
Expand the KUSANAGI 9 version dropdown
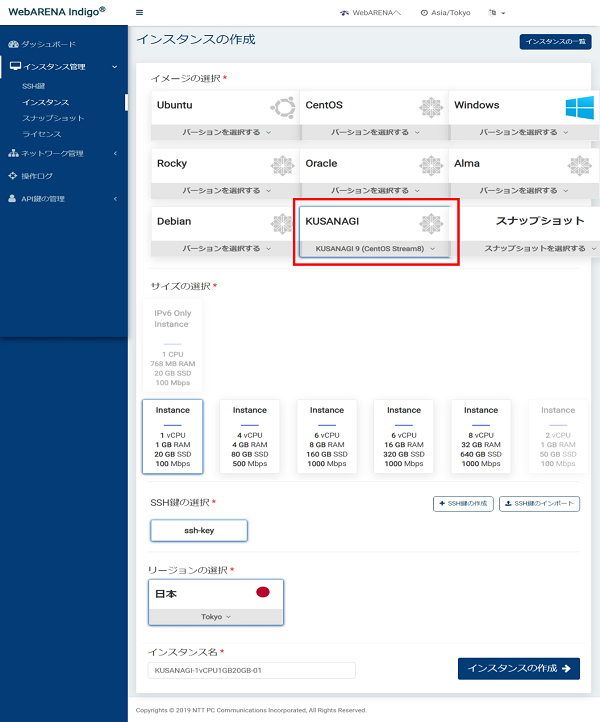click(x=375, y=248)
